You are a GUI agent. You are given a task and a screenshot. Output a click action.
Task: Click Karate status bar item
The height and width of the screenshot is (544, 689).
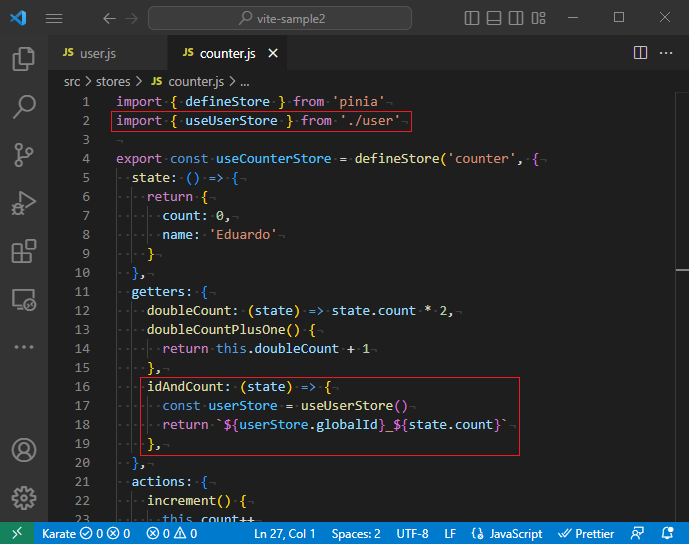(86, 533)
